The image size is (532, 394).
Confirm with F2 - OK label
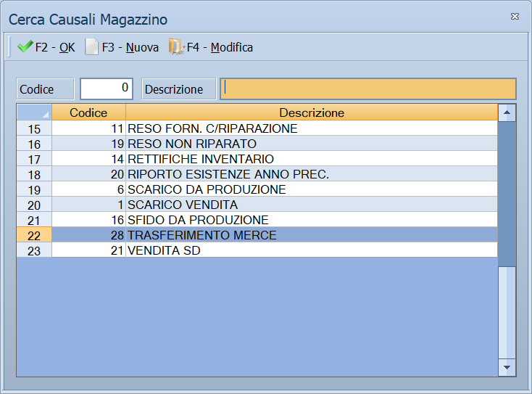(x=55, y=48)
